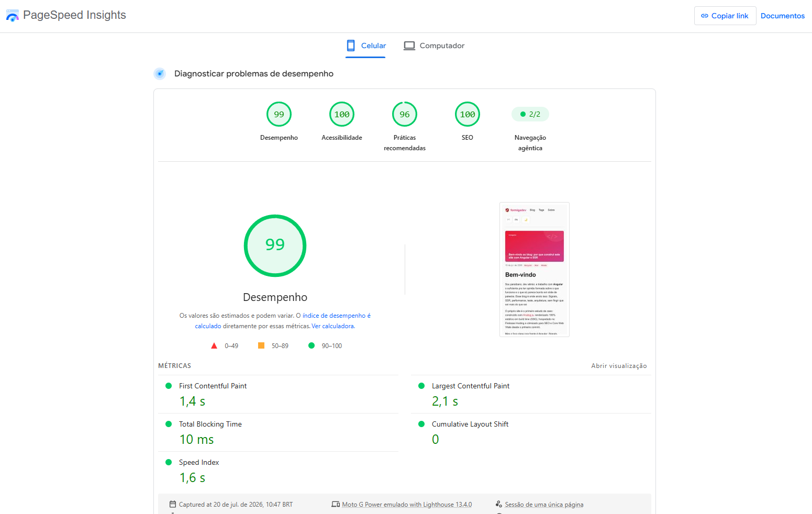The image size is (812, 514).
Task: Click the First Contentful Paint label
Action: click(x=213, y=386)
